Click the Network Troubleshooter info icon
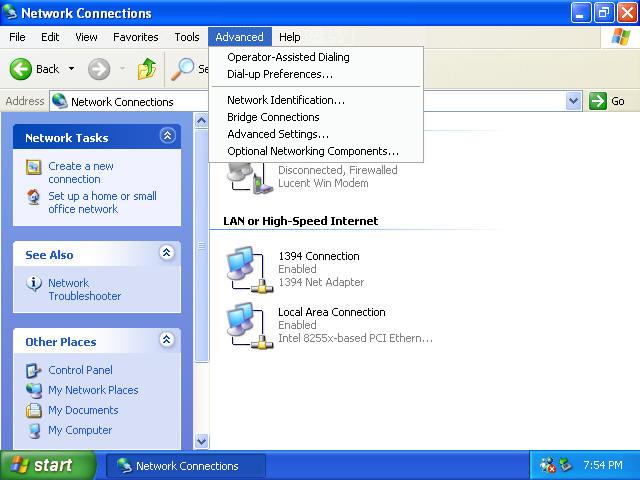Image resolution: width=640 pixels, height=480 pixels. pyautogui.click(x=34, y=283)
